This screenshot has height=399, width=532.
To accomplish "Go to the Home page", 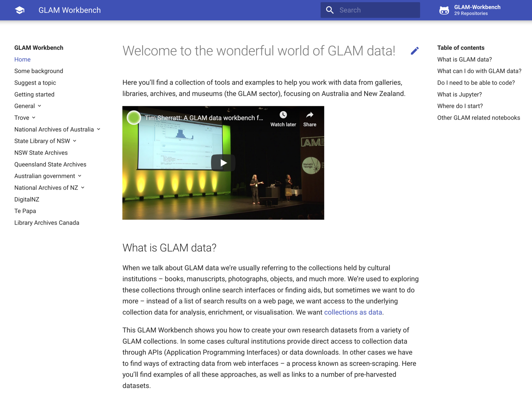I will pyautogui.click(x=22, y=59).
